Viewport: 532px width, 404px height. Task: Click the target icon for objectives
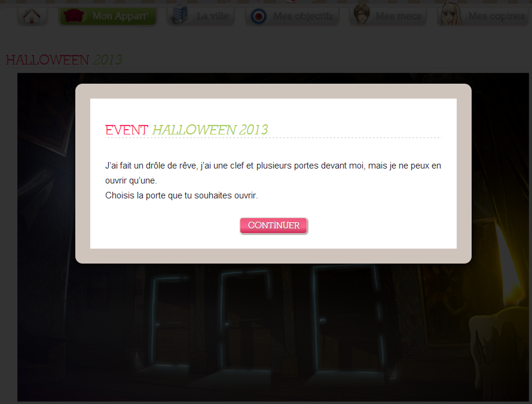(x=259, y=16)
